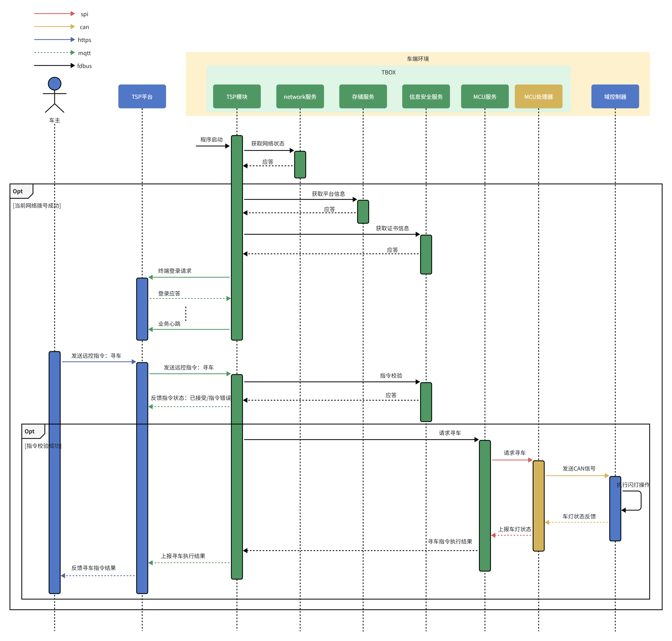Click the mqtt legend label
Viewport: 672px width, 641px height.
[84, 53]
